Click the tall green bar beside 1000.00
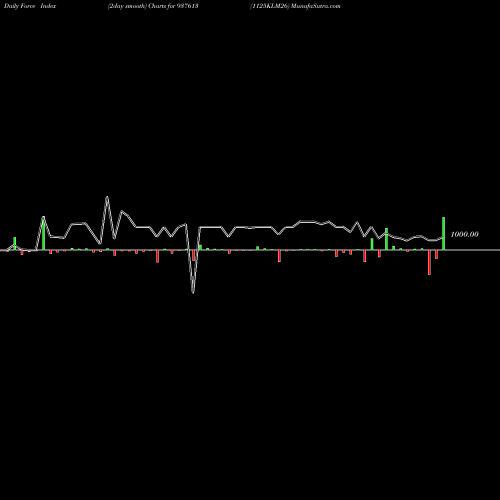Viewport: 500px width, 500px height. click(443, 233)
